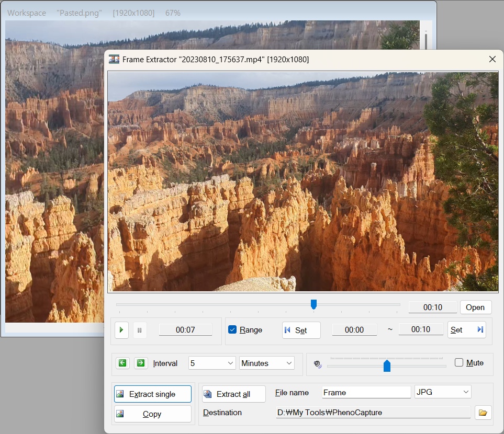Click the speaker volume icon
The image size is (504, 434).
point(318,364)
